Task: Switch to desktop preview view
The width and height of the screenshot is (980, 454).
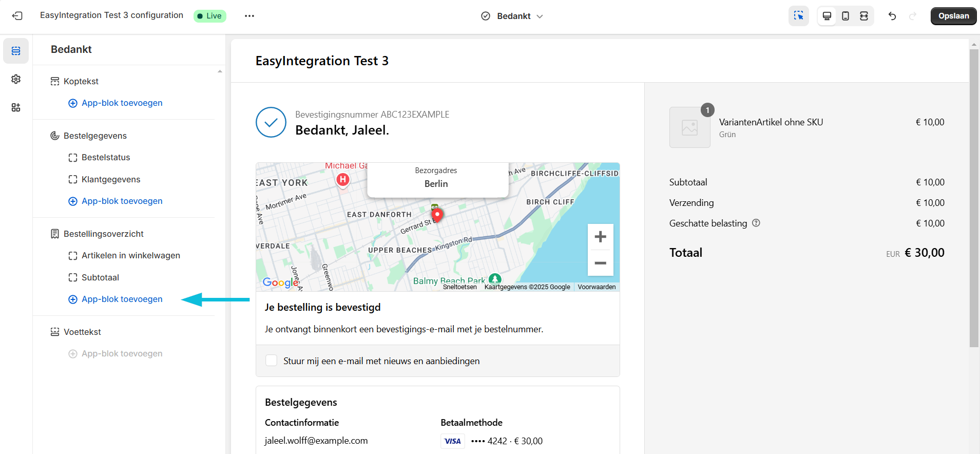Action: [827, 16]
